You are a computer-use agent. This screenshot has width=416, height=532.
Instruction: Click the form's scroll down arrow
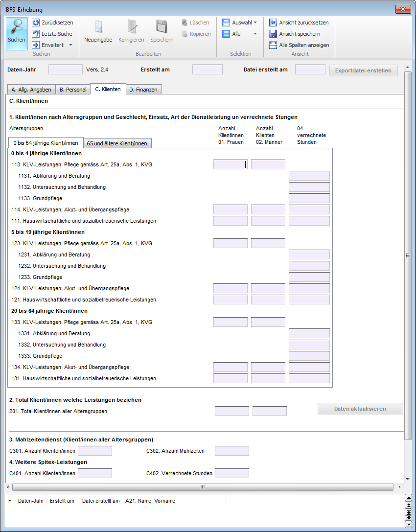[x=408, y=479]
